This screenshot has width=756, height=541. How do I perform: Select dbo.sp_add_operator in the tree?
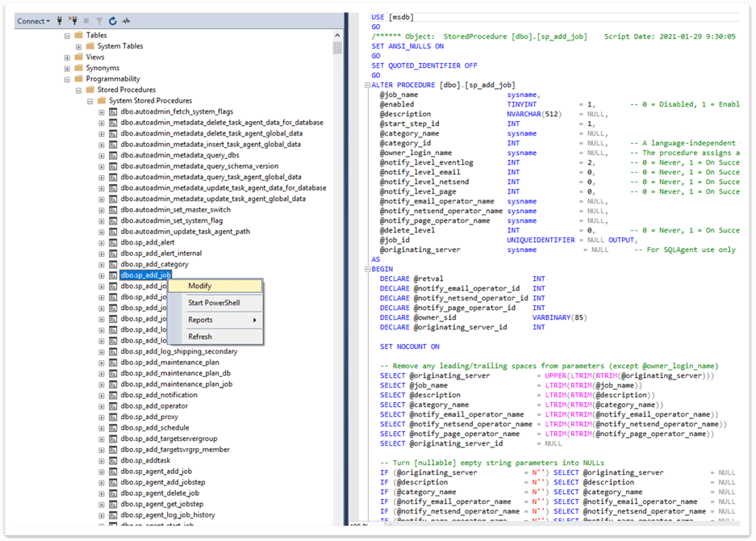point(154,406)
